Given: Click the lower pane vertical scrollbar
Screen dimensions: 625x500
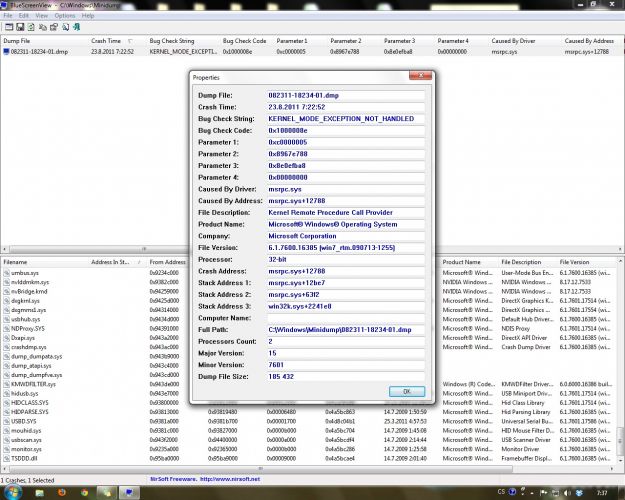Looking at the screenshot, I should (620, 362).
